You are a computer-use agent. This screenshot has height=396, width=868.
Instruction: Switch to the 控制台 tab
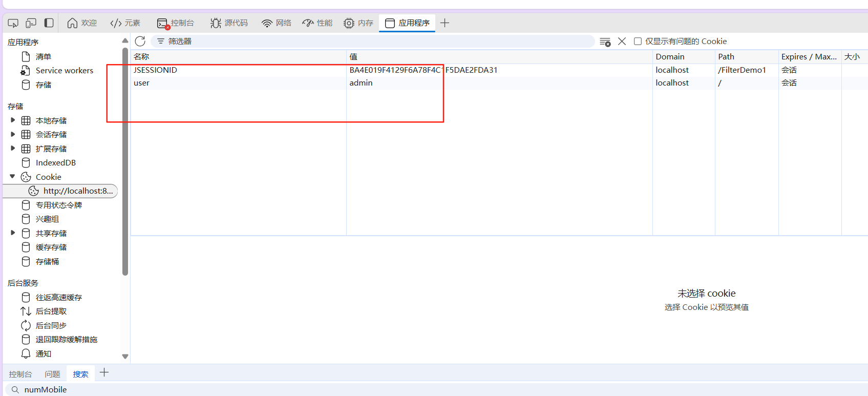pyautogui.click(x=176, y=23)
